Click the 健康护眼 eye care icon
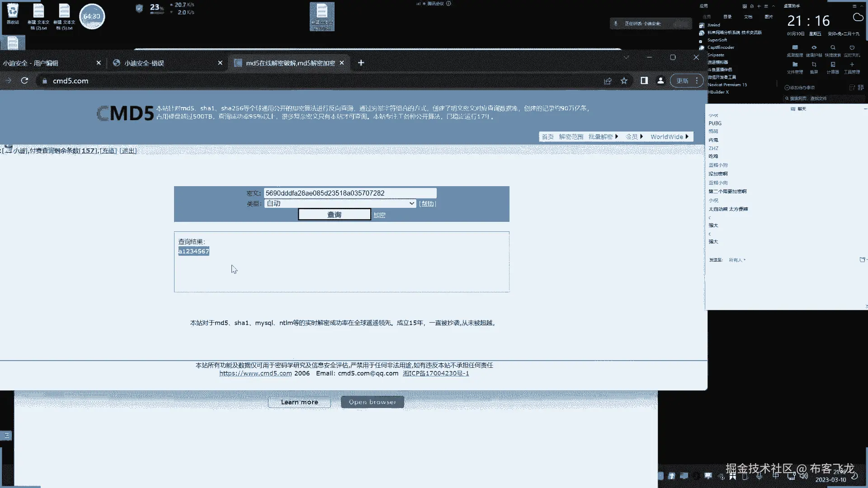This screenshot has height=488, width=868. click(814, 47)
